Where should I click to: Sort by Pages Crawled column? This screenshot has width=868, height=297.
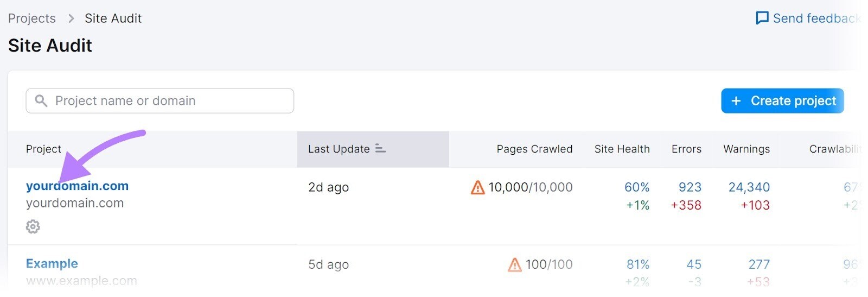[x=534, y=149]
